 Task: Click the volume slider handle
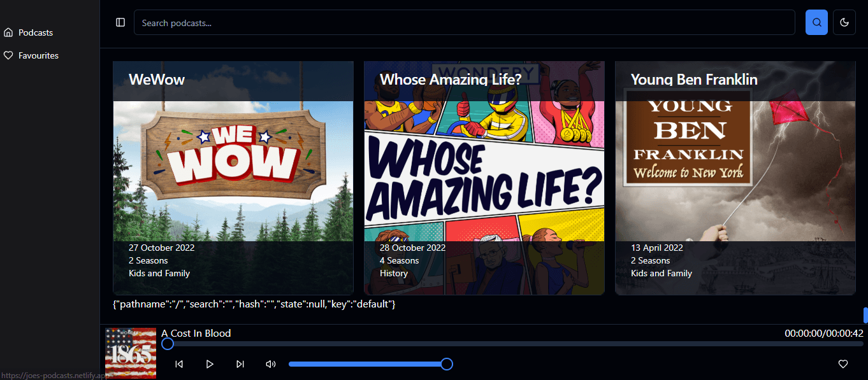pos(447,364)
